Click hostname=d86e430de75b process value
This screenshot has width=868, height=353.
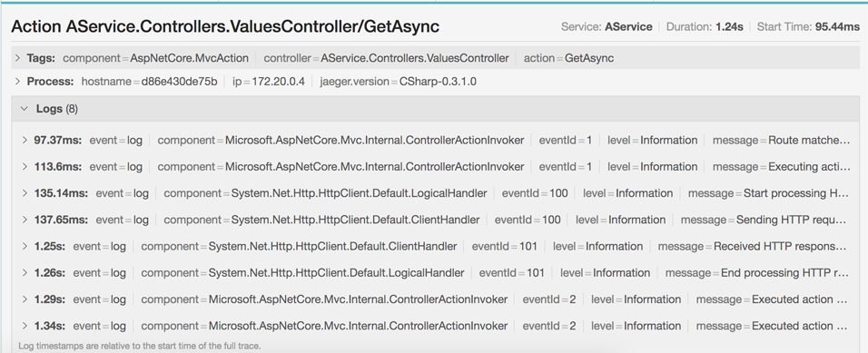(x=150, y=82)
